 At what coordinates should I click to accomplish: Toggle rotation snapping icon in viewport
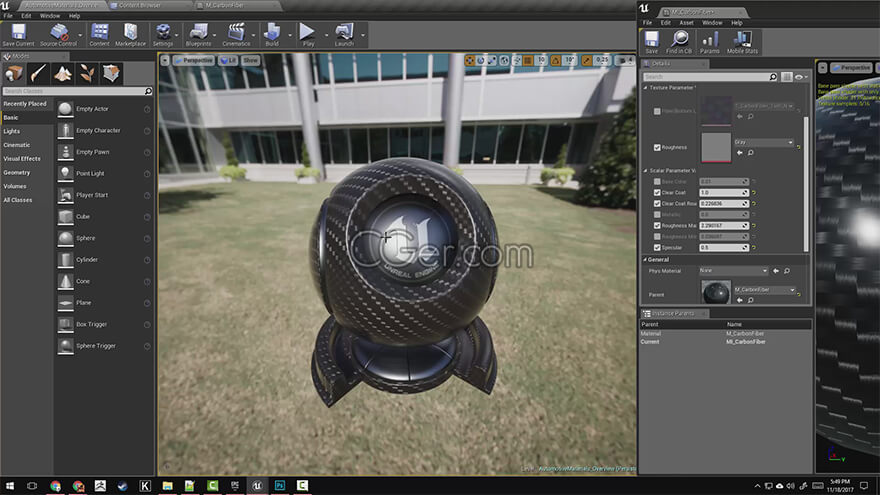click(x=555, y=60)
